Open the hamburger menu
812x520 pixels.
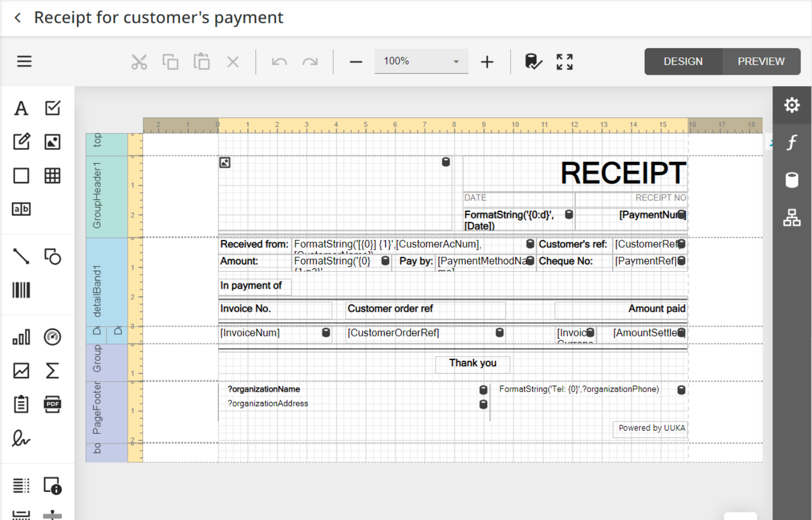[x=24, y=61]
